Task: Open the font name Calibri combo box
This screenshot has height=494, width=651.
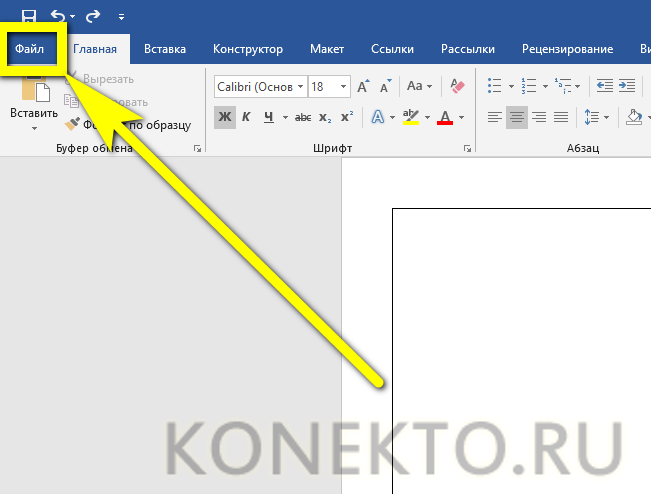Action: point(261,87)
